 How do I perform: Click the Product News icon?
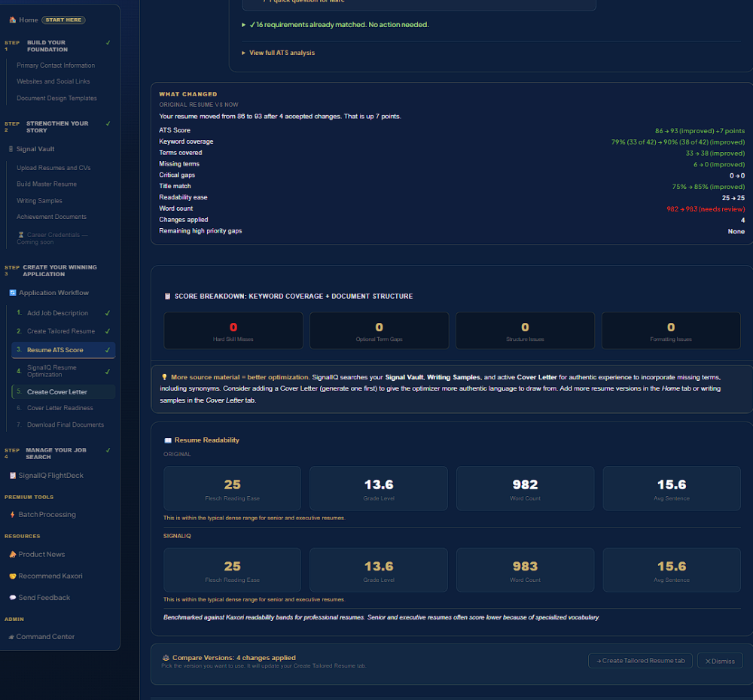tap(13, 555)
